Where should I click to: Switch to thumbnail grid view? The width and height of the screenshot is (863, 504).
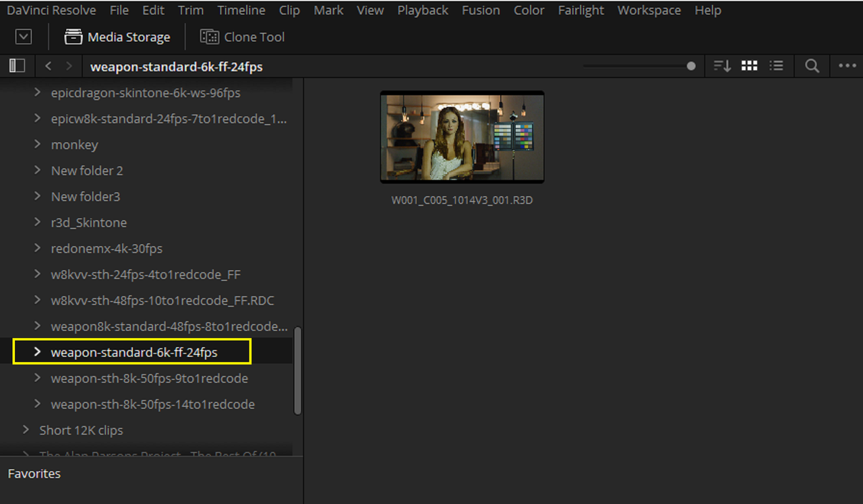(749, 66)
